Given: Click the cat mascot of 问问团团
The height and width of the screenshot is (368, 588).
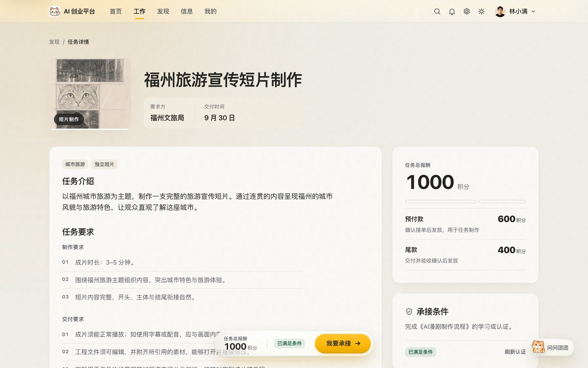Looking at the screenshot, I should coord(538,347).
